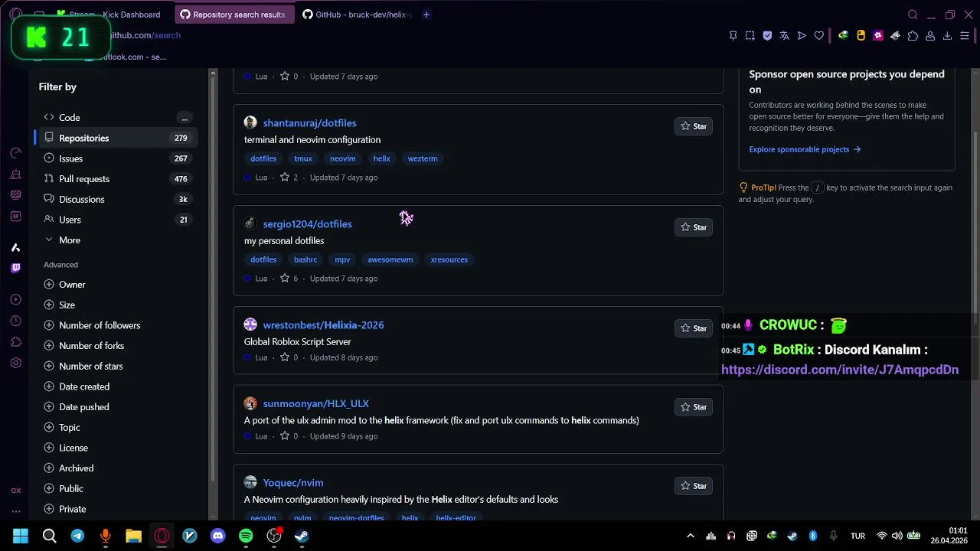Open the page translate icon
The width and height of the screenshot is (980, 551).
click(784, 35)
